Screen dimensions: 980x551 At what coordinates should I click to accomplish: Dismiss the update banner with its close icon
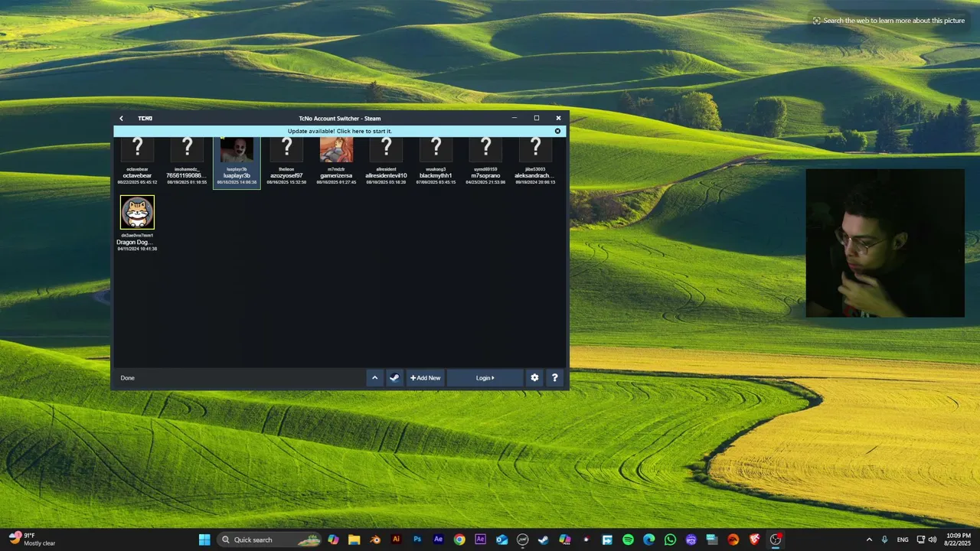(557, 131)
